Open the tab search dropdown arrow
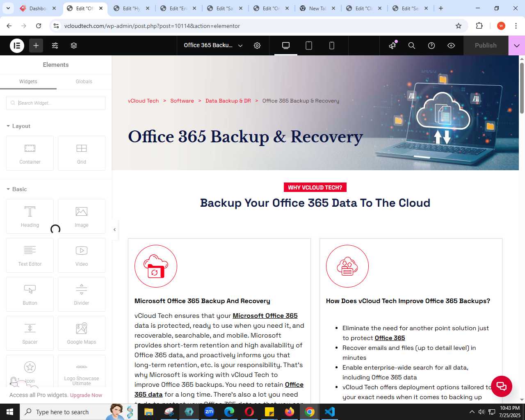 click(x=8, y=8)
